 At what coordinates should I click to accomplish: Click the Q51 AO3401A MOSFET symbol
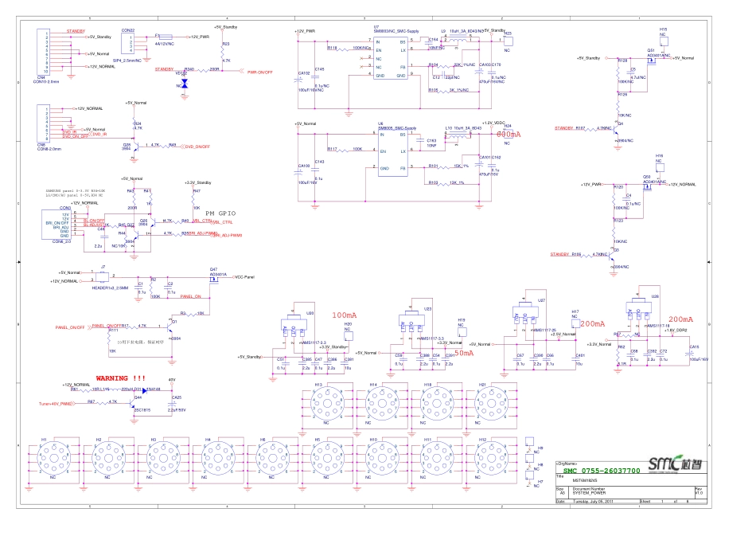(653, 61)
